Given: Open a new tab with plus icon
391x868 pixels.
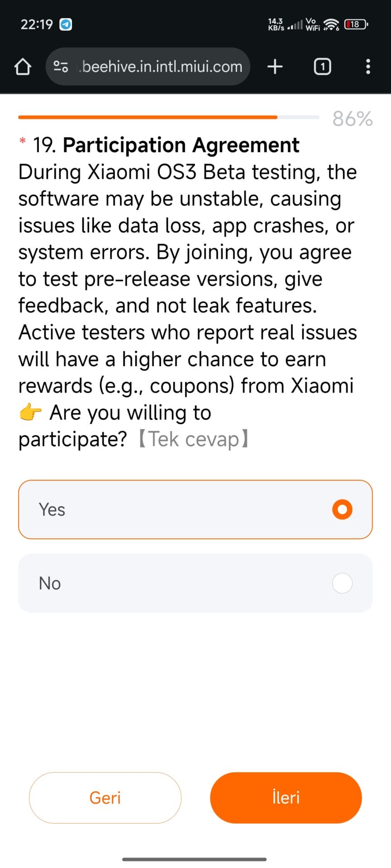Looking at the screenshot, I should click(275, 67).
